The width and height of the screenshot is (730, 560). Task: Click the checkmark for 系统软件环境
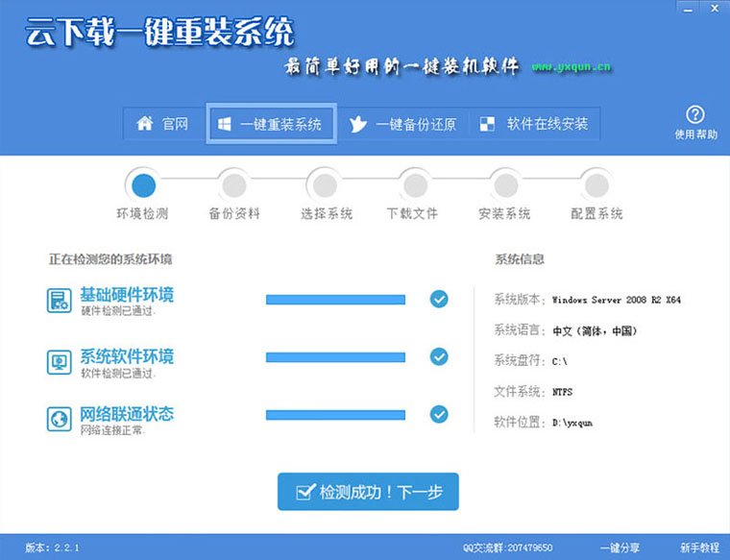(x=439, y=356)
